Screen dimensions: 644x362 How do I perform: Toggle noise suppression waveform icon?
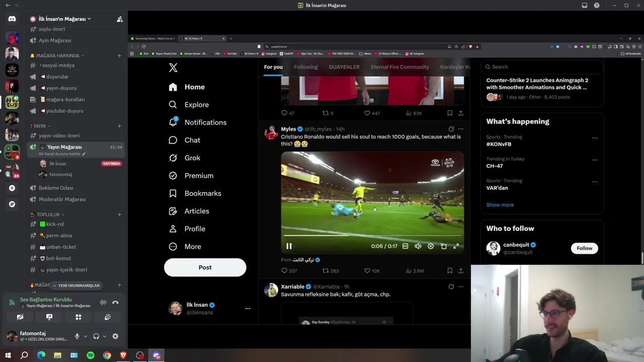[103, 302]
